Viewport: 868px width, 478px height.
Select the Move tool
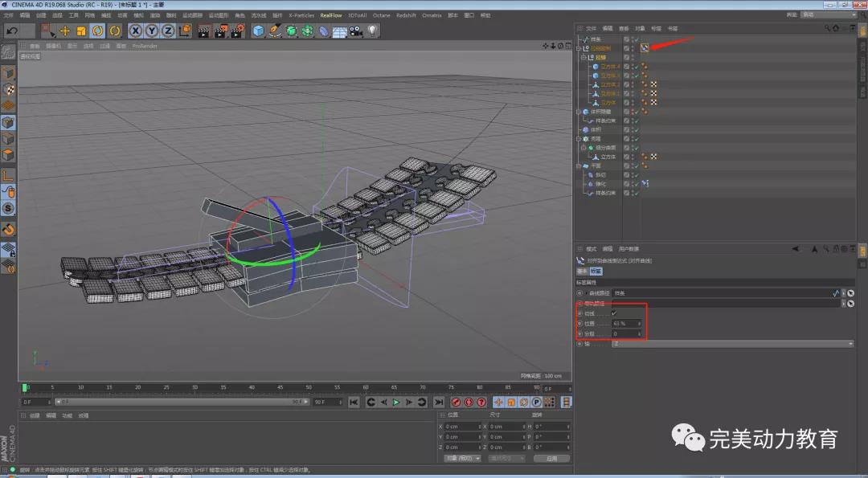(65, 31)
